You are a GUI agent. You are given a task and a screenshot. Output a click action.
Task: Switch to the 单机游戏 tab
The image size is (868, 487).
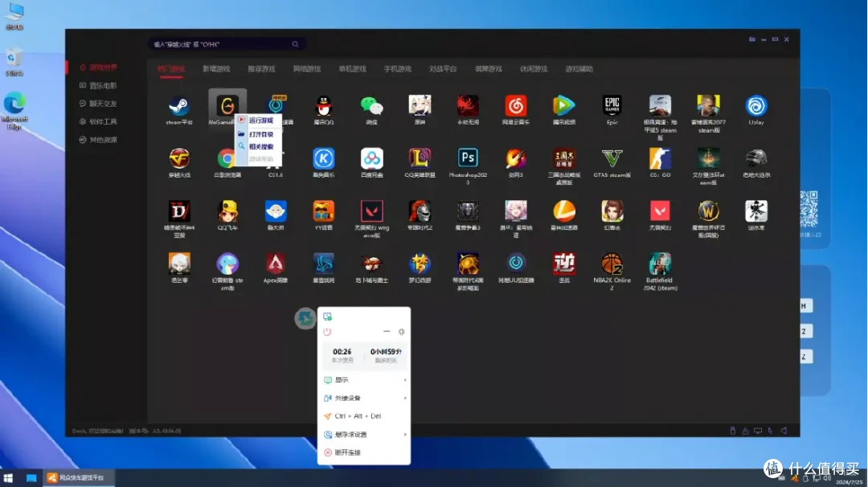352,69
